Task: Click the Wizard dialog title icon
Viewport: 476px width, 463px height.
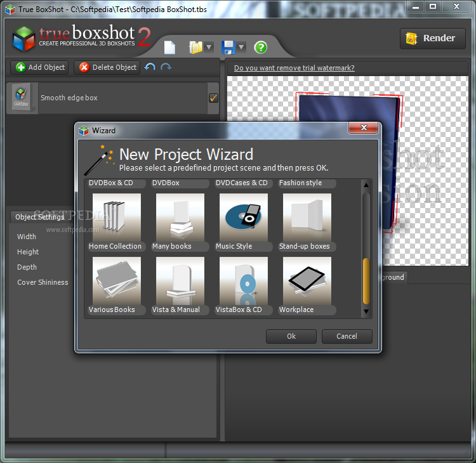Action: (84, 131)
